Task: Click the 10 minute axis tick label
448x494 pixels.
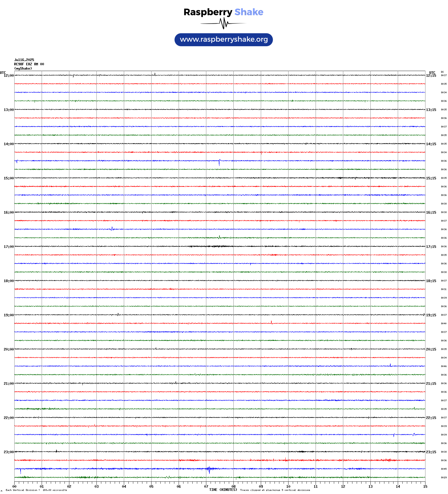Action: pyautogui.click(x=288, y=487)
